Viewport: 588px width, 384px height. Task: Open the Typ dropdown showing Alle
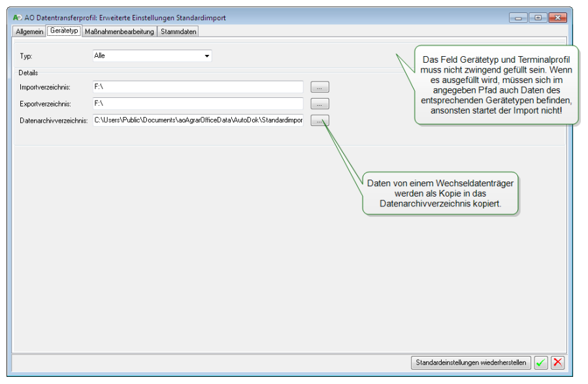click(152, 56)
